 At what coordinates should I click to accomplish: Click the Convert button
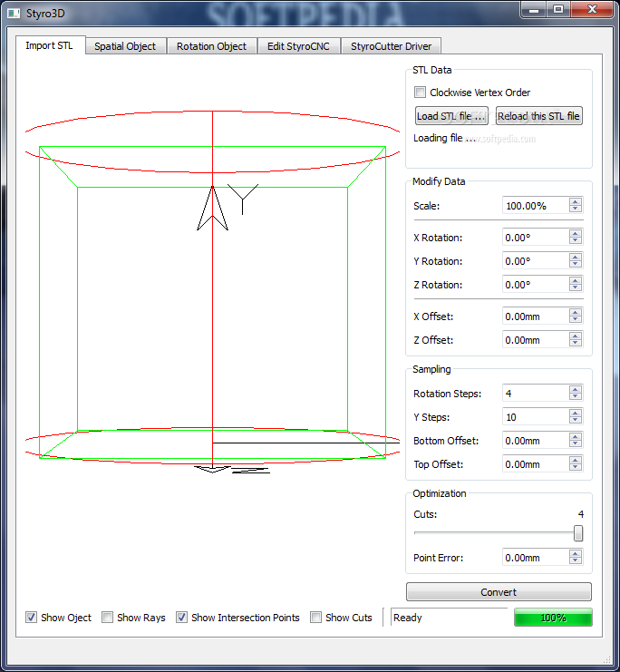(x=499, y=592)
